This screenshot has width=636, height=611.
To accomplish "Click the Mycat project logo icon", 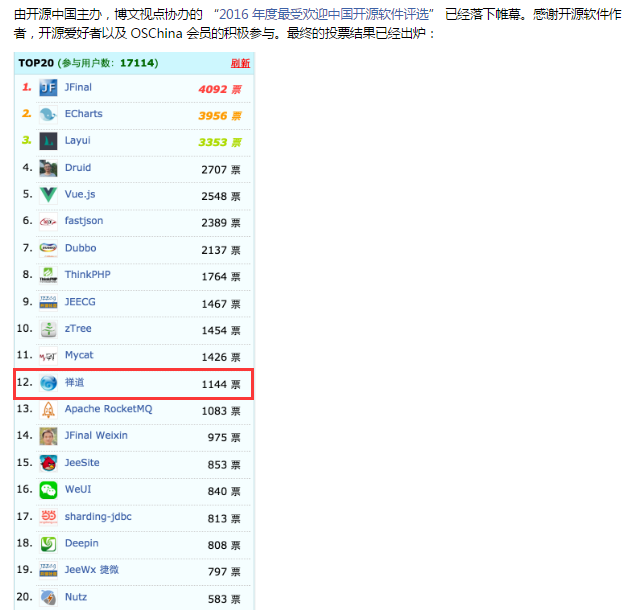I will tap(48, 356).
